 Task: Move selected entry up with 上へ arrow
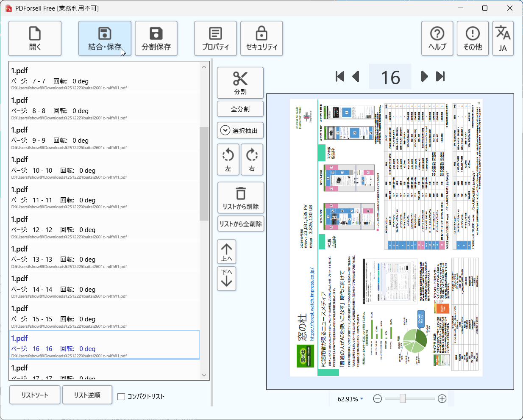click(x=226, y=251)
